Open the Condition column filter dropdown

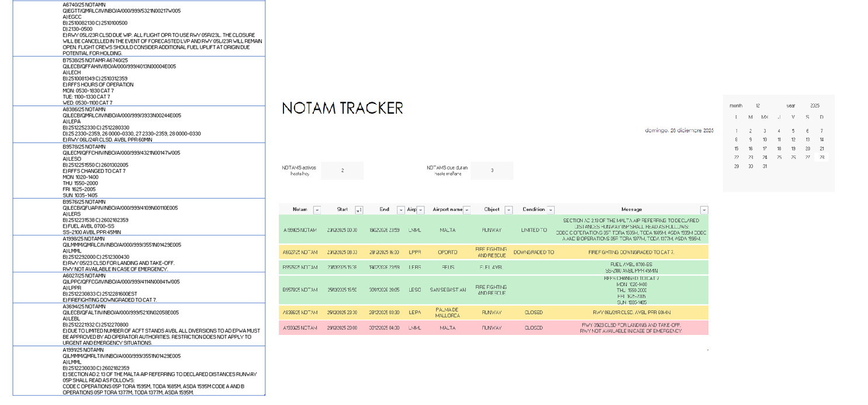click(x=550, y=210)
